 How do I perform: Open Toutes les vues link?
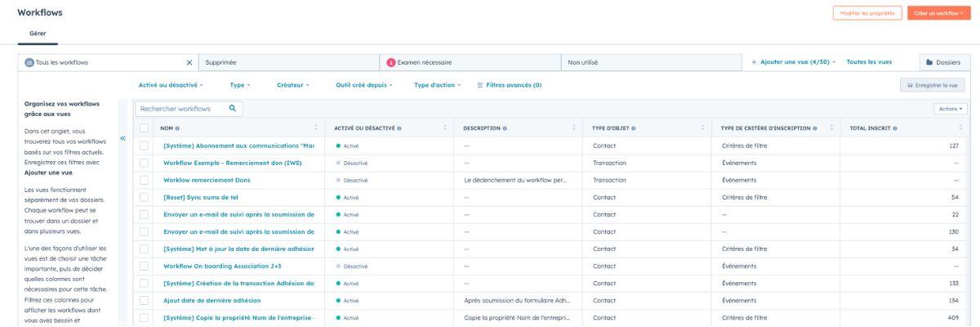pyautogui.click(x=869, y=62)
